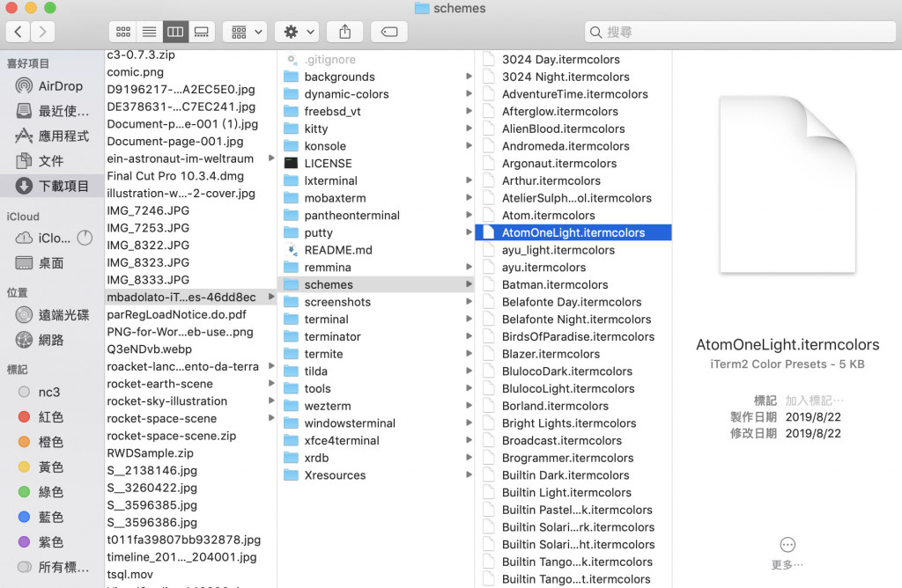Viewport: 902px width, 588px height.
Task: Select comic.png file
Action: 190,72
